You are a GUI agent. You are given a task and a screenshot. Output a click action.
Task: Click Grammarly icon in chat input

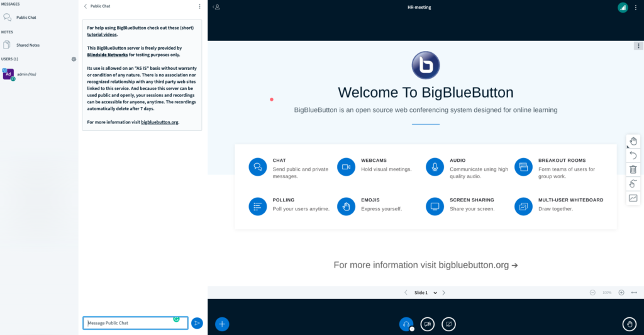coord(176,319)
